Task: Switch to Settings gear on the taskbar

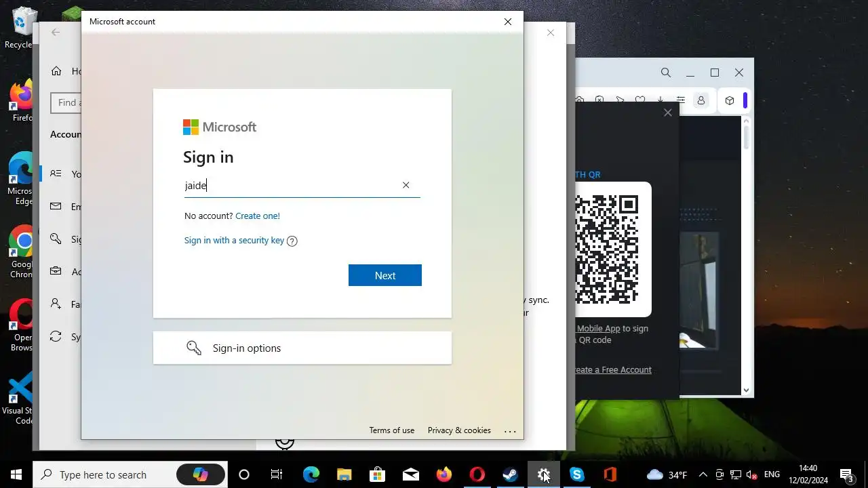Action: coord(544,474)
